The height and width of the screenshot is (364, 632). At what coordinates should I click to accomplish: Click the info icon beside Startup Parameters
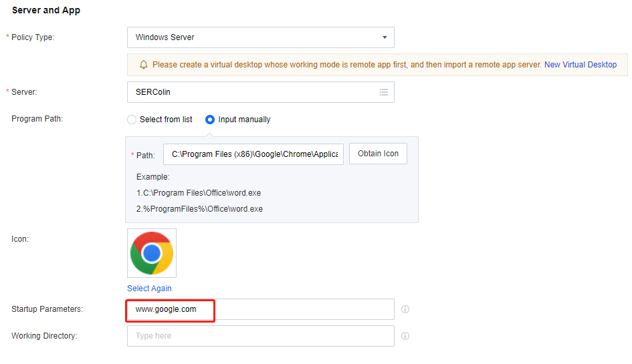tap(405, 309)
